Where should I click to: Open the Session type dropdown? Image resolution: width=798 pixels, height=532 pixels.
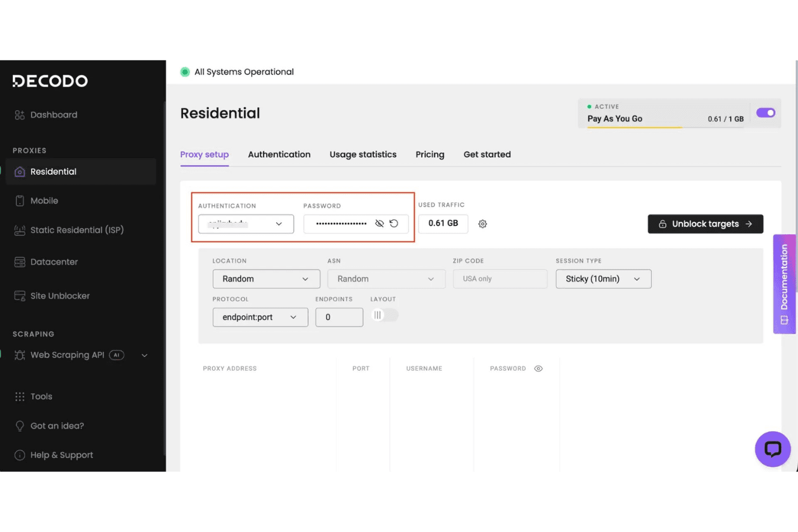tap(603, 279)
